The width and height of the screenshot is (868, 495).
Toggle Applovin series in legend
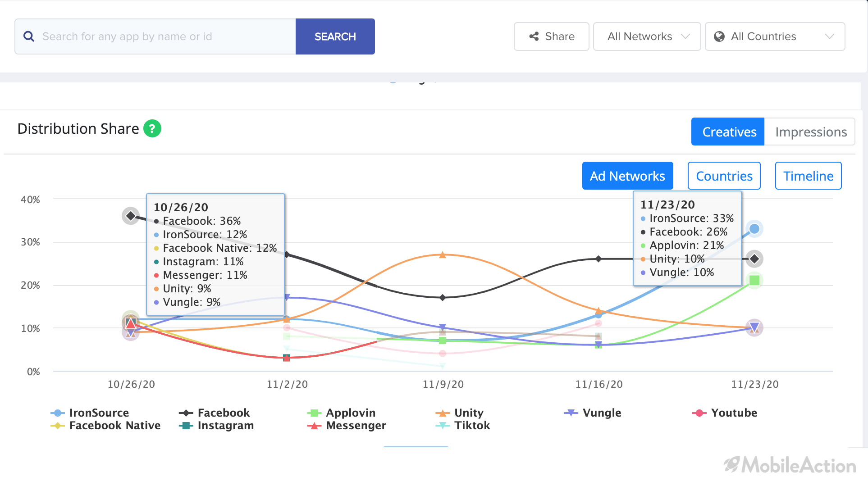click(341, 413)
